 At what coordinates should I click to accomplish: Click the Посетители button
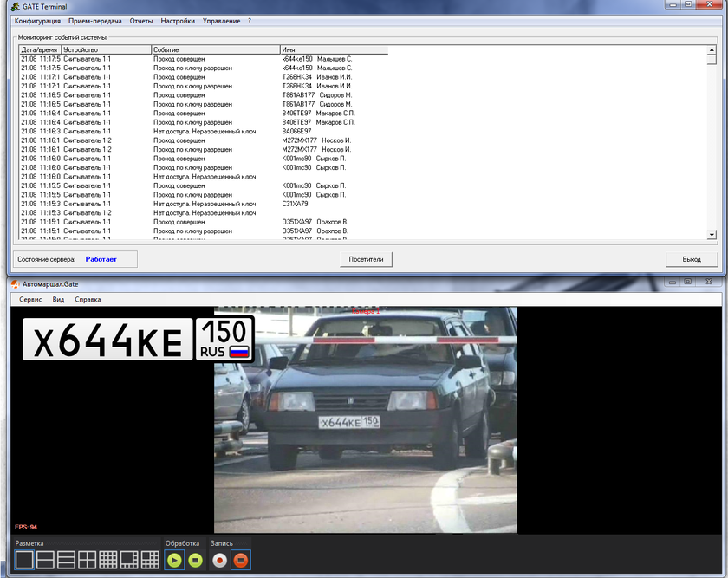tap(366, 259)
